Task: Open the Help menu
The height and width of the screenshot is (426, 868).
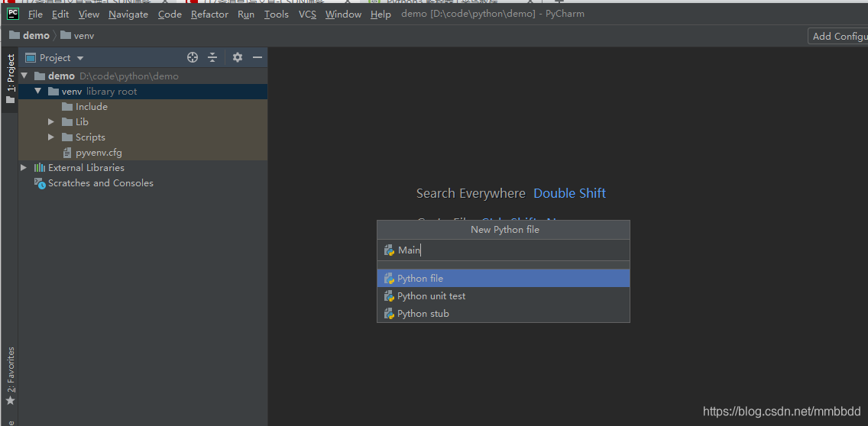Action: pyautogui.click(x=381, y=15)
